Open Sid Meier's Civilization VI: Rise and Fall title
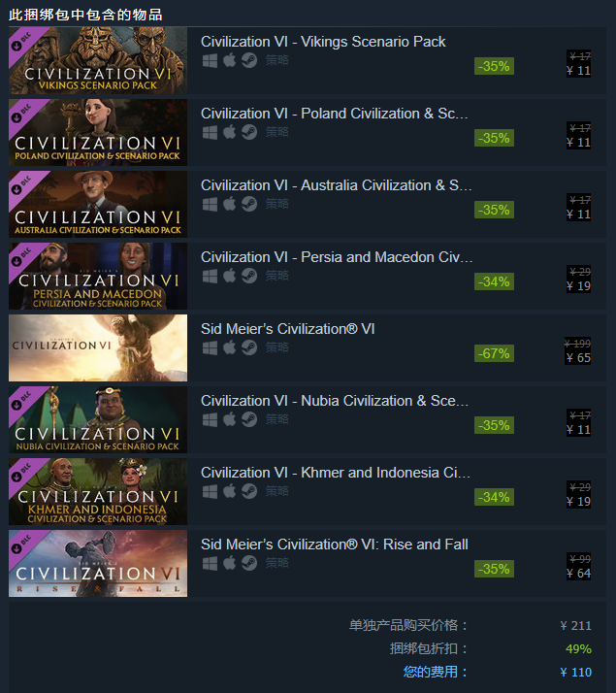 tap(335, 544)
